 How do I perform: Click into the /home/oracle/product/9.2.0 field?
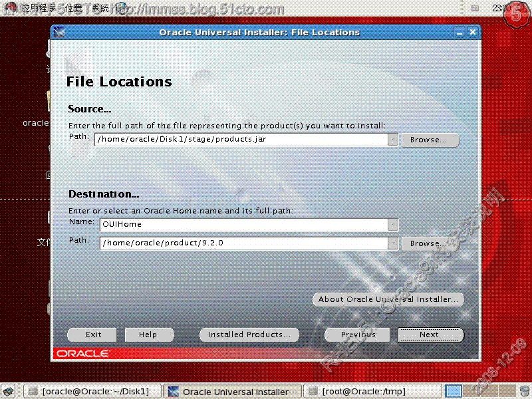point(244,243)
